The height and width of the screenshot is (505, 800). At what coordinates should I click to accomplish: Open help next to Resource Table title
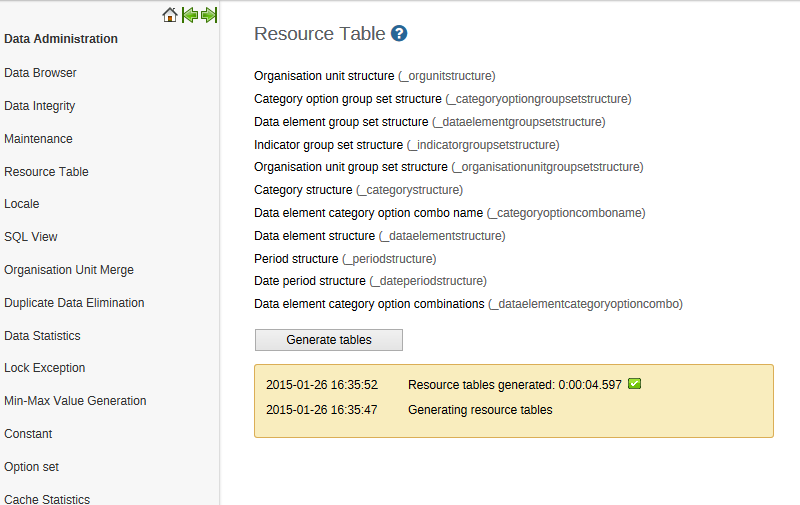399,34
